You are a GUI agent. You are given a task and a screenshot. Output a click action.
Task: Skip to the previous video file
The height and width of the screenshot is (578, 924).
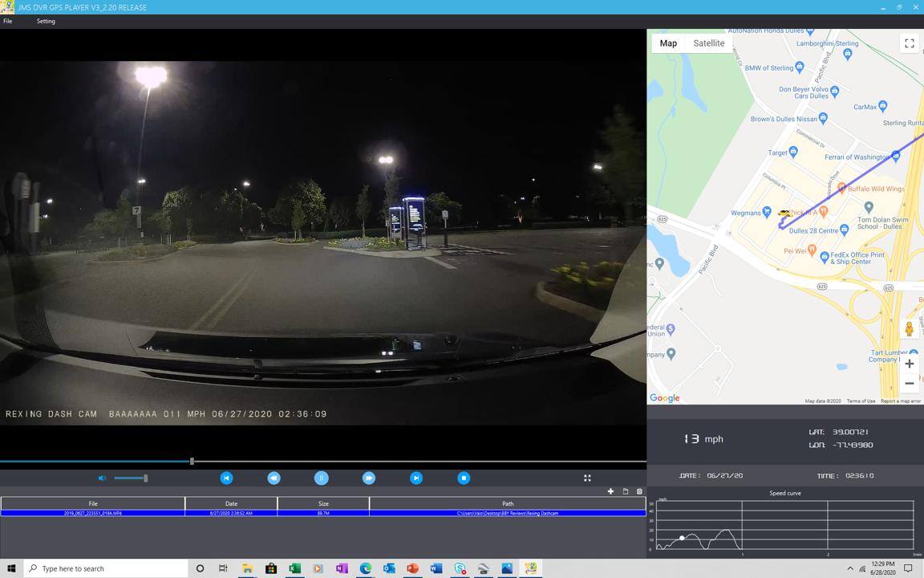[226, 478]
